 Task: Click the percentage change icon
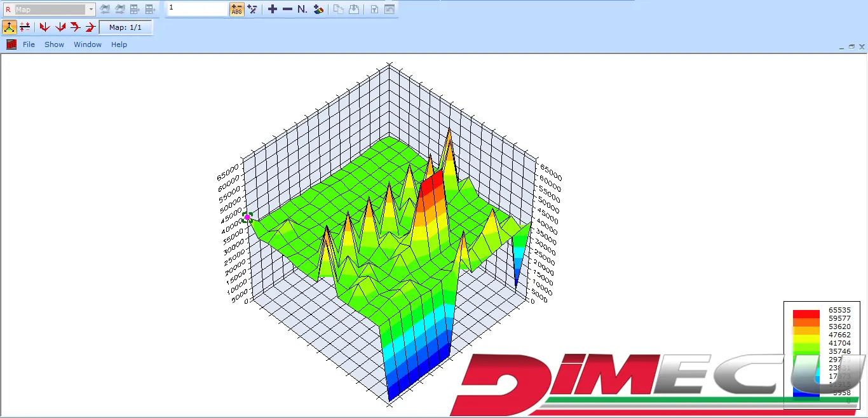pos(252,10)
